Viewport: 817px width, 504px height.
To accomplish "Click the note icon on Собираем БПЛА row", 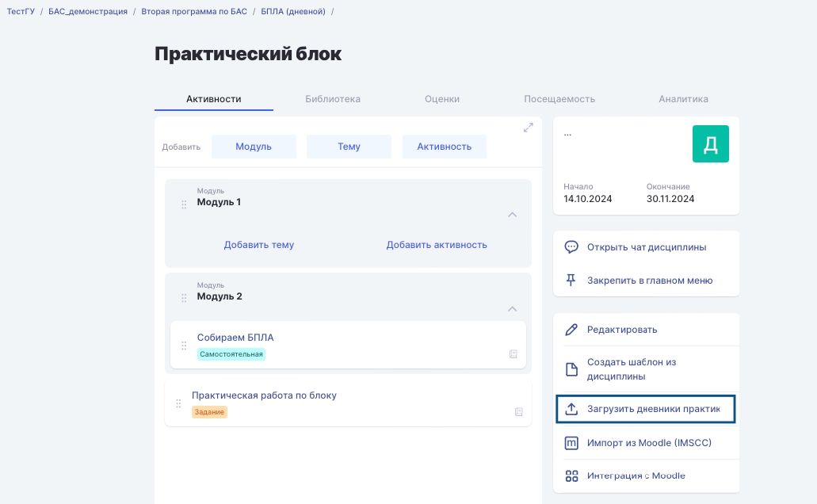I will 513,354.
